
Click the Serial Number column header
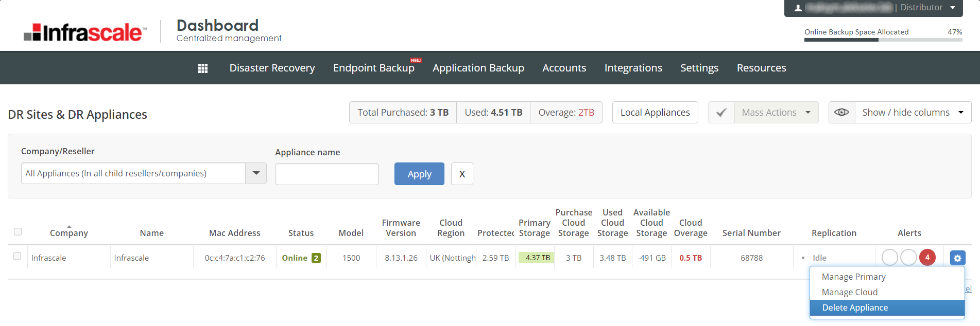click(x=751, y=233)
